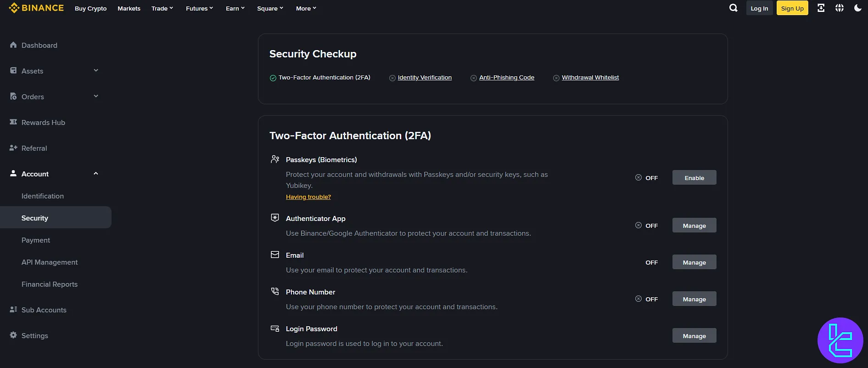Expand the Square dropdown menu
868x368 pixels.
[270, 8]
